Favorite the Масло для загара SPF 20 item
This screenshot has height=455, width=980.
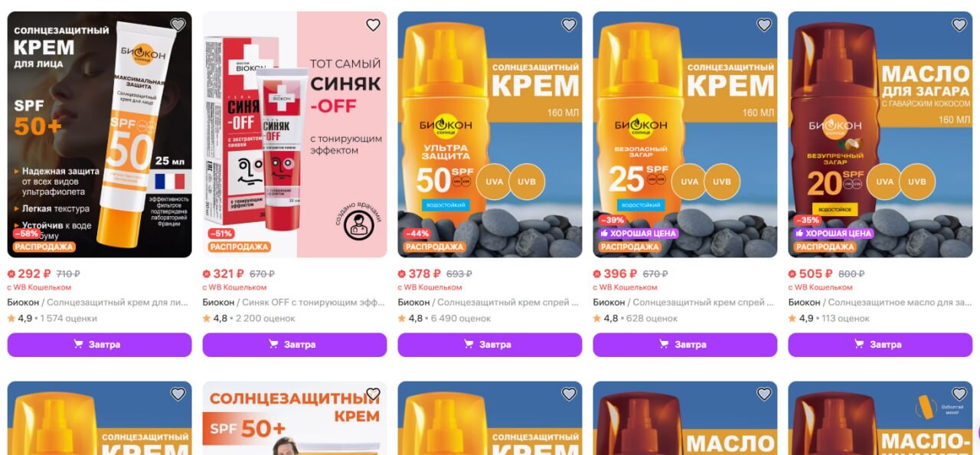[959, 25]
